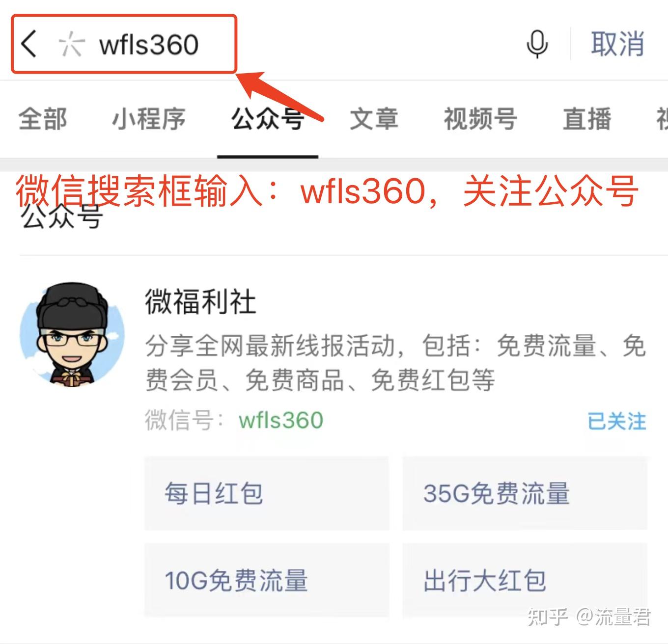Screen dimensions: 668x644
Task: Open the 微福利社 avatar image
Action: coord(72,334)
